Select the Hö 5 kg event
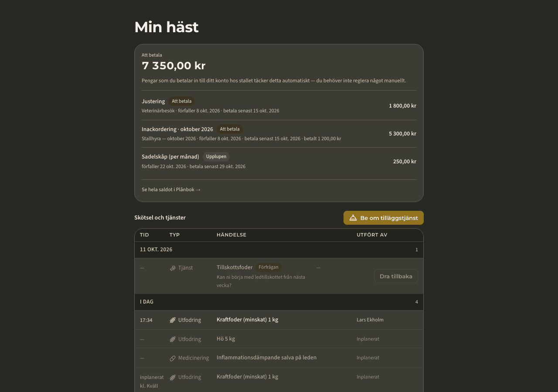Screen dimensions: 558x392 tap(226, 339)
